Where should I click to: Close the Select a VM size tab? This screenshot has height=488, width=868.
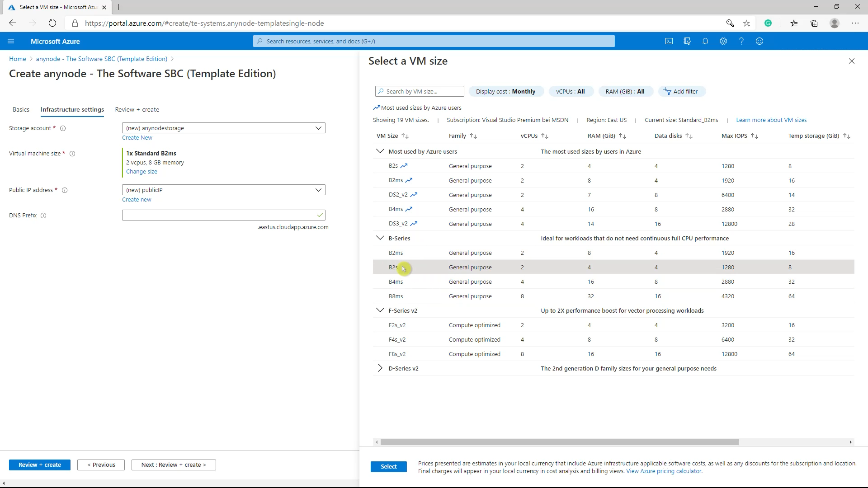point(104,7)
